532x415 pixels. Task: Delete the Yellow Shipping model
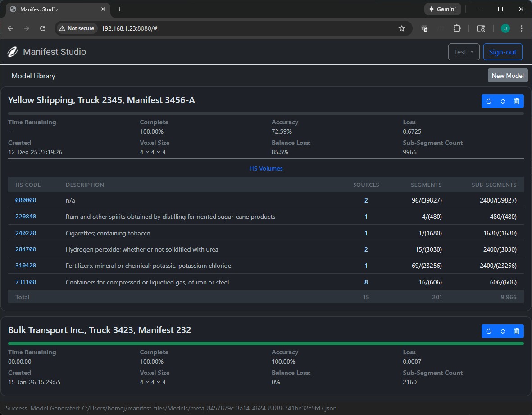point(517,101)
